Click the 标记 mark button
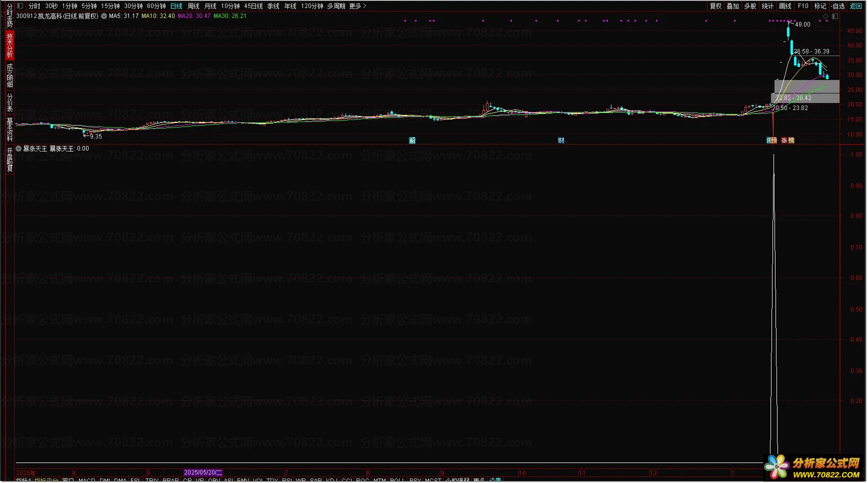Screen dimensions: 868x483 (820, 6)
